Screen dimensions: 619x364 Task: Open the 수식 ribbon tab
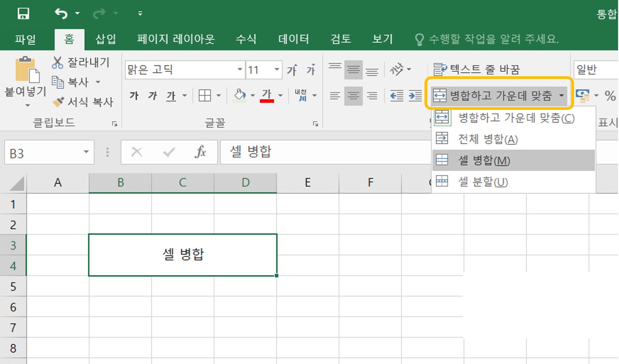pos(246,39)
